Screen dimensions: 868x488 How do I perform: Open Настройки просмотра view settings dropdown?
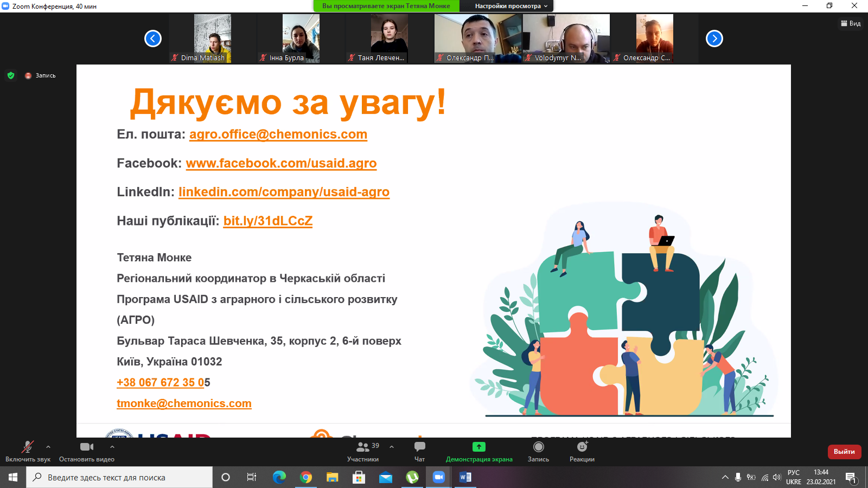pos(511,6)
